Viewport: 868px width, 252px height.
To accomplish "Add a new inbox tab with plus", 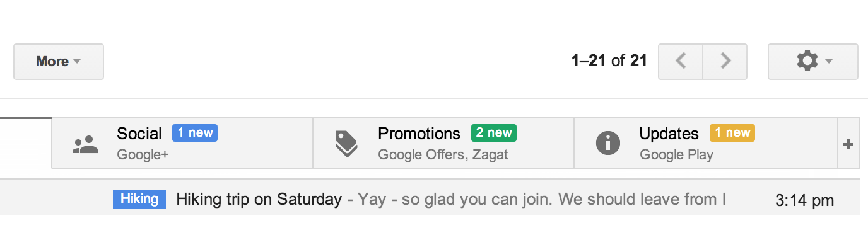I will coord(848,144).
